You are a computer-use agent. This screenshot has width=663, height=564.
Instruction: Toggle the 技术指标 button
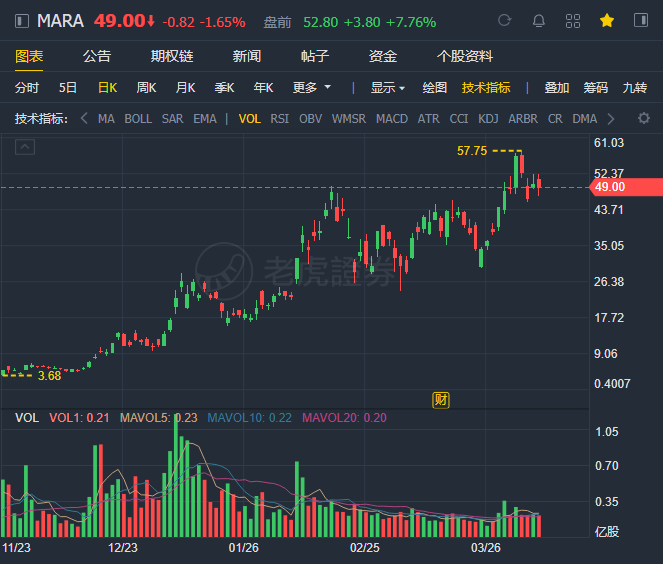(x=486, y=88)
